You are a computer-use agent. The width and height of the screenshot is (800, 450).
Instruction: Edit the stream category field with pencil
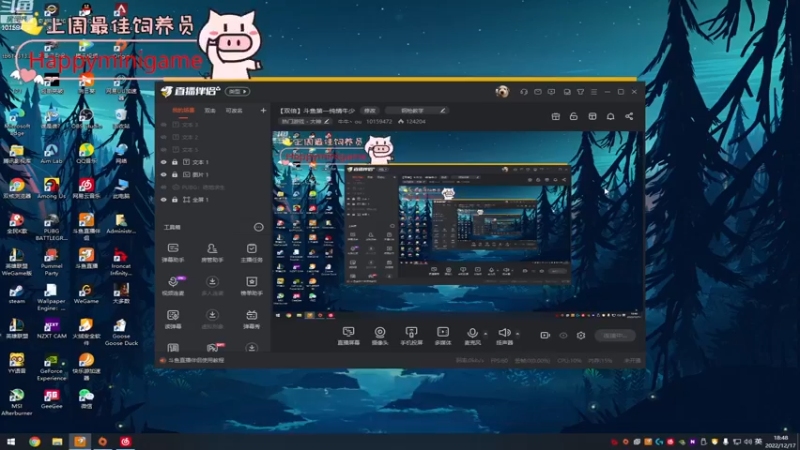pos(305,121)
